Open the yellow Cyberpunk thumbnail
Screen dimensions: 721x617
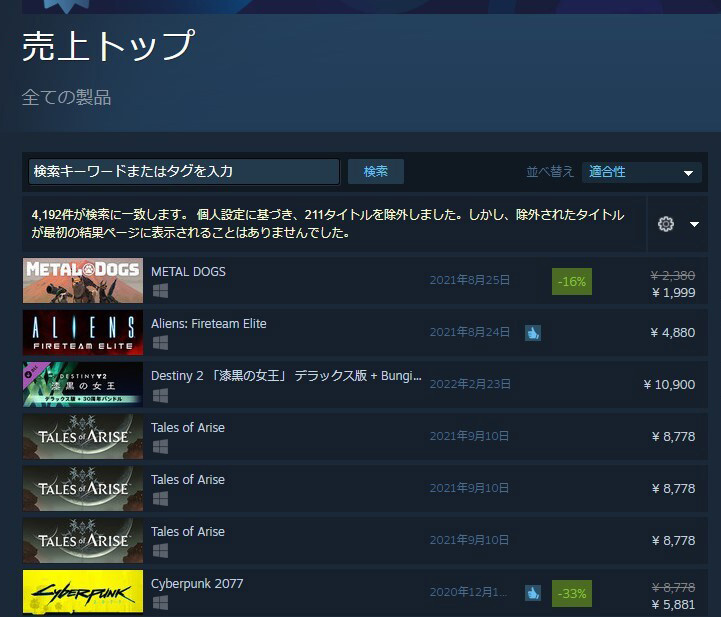click(x=83, y=592)
